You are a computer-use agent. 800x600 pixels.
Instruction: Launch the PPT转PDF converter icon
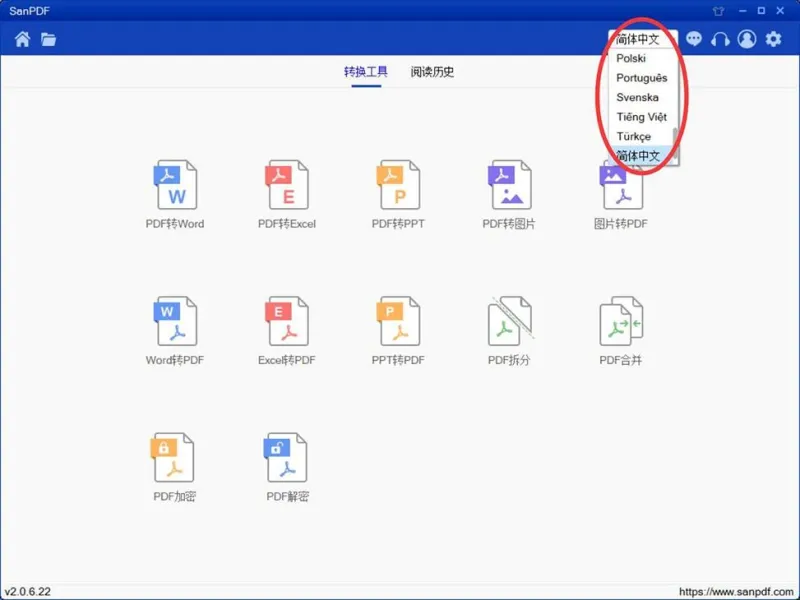point(398,321)
